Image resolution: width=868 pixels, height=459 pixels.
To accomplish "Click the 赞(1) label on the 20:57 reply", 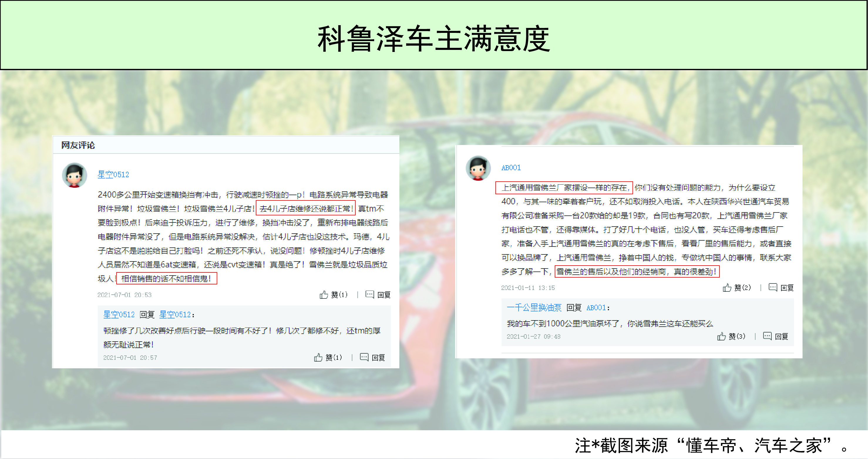I will [334, 358].
